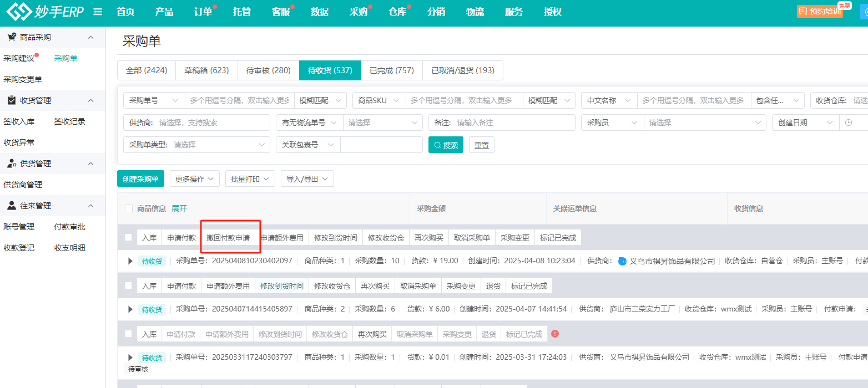Collapse the 供货管理 sidebar section

(x=91, y=164)
